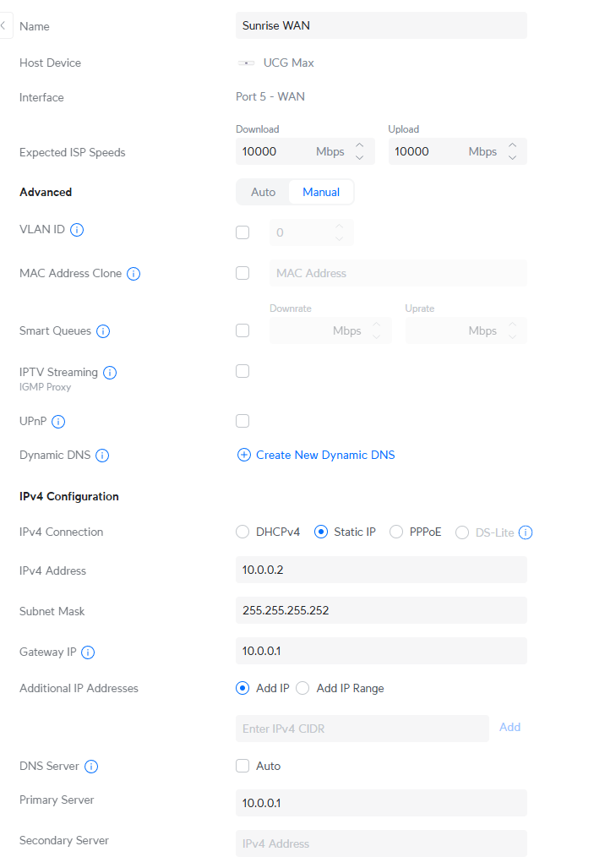Click the Dynamic DNS info icon
Image resolution: width=594 pixels, height=868 pixels.
click(x=102, y=456)
